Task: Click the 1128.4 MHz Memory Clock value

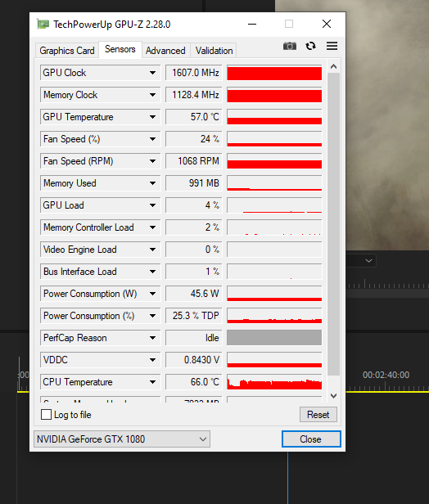Action: pos(193,95)
